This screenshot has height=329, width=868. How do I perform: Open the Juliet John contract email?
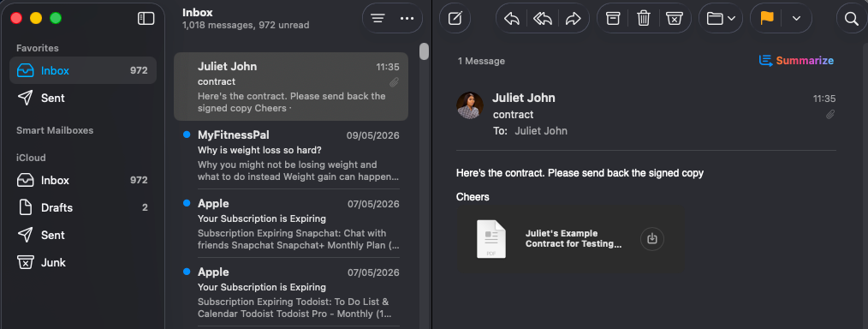pyautogui.click(x=291, y=87)
